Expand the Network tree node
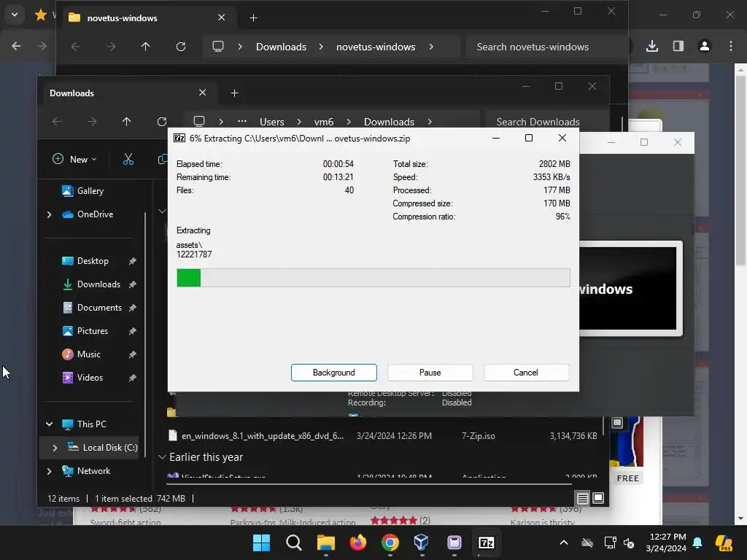 pos(49,471)
